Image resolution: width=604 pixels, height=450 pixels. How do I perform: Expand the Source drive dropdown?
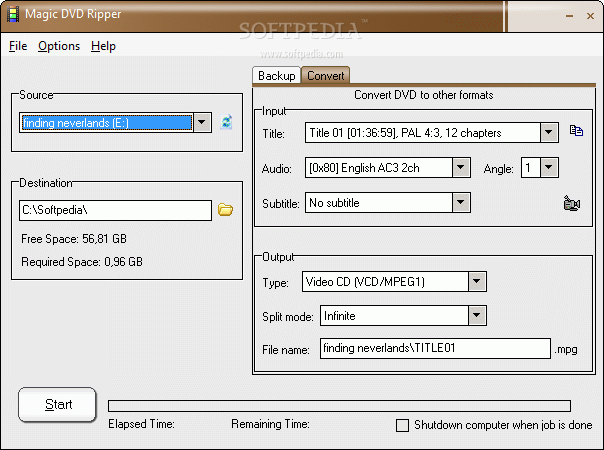(202, 123)
